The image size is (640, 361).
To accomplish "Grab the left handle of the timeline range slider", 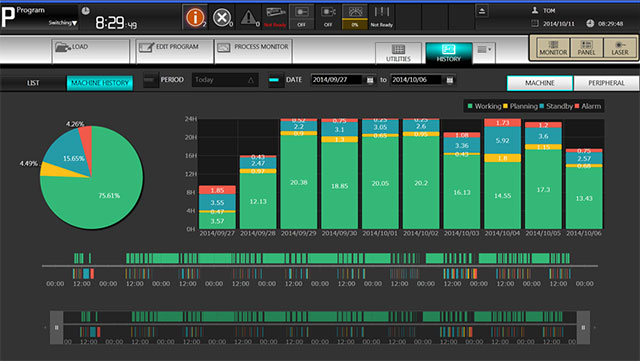I will (x=57, y=327).
